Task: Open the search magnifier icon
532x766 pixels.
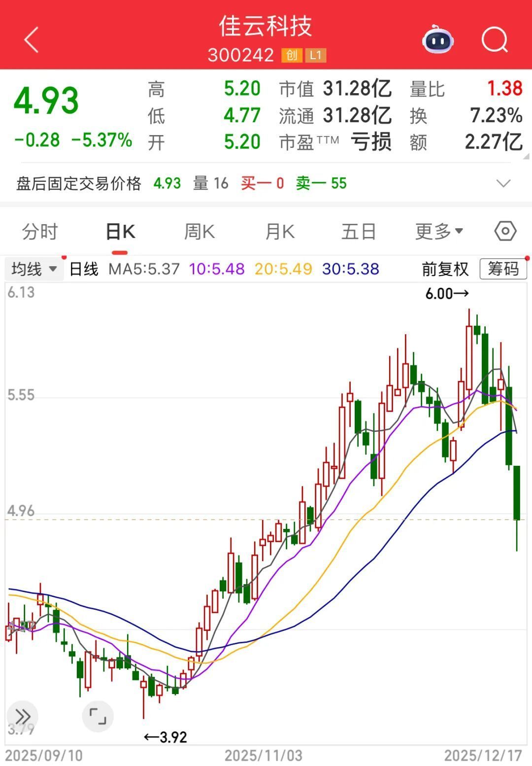Action: [495, 39]
